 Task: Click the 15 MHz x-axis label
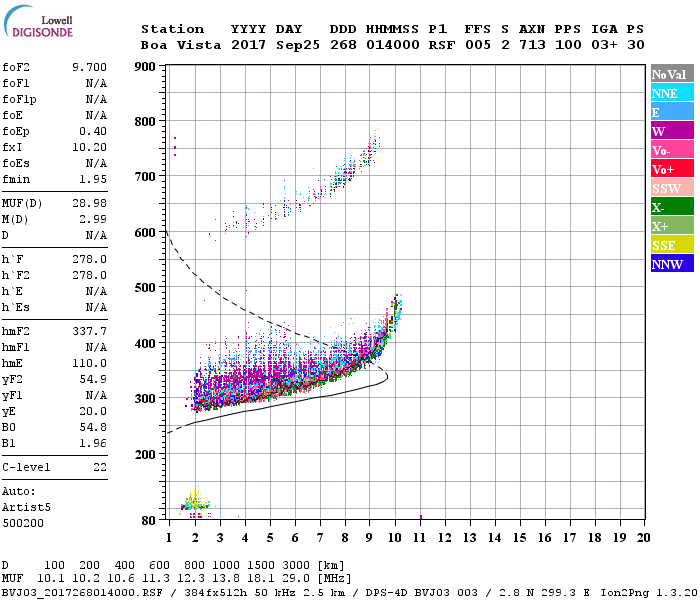519,538
